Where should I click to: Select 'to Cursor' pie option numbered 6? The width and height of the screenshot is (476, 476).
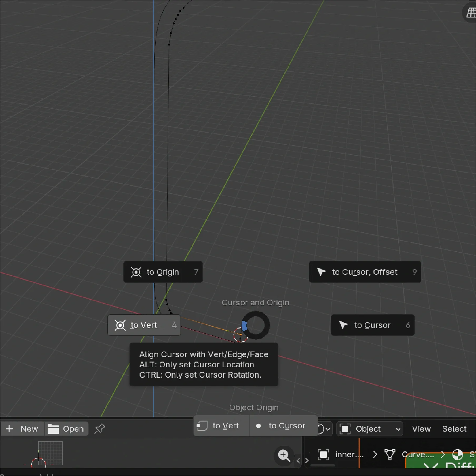coord(372,325)
